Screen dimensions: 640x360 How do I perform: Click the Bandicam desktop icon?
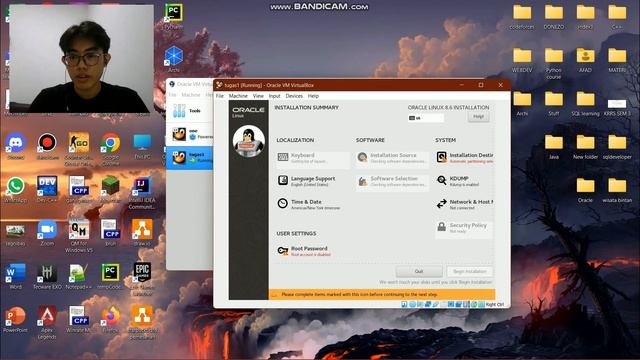47,147
